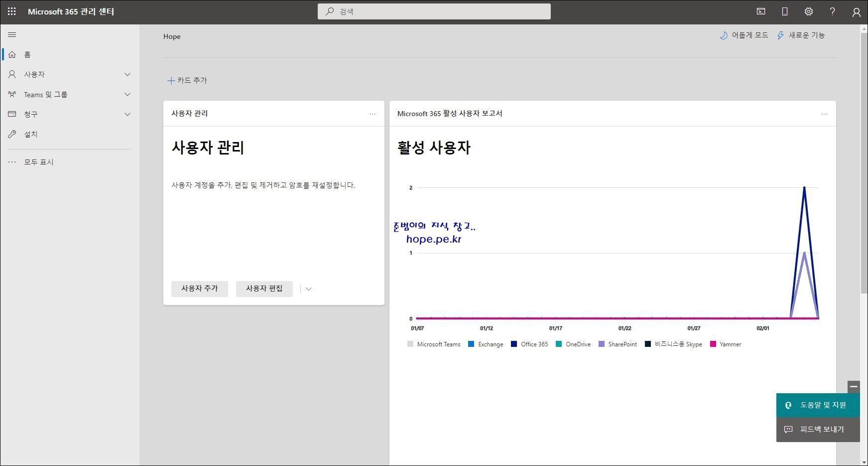Open the settings gear in header
This screenshot has height=466, width=868.
point(809,11)
